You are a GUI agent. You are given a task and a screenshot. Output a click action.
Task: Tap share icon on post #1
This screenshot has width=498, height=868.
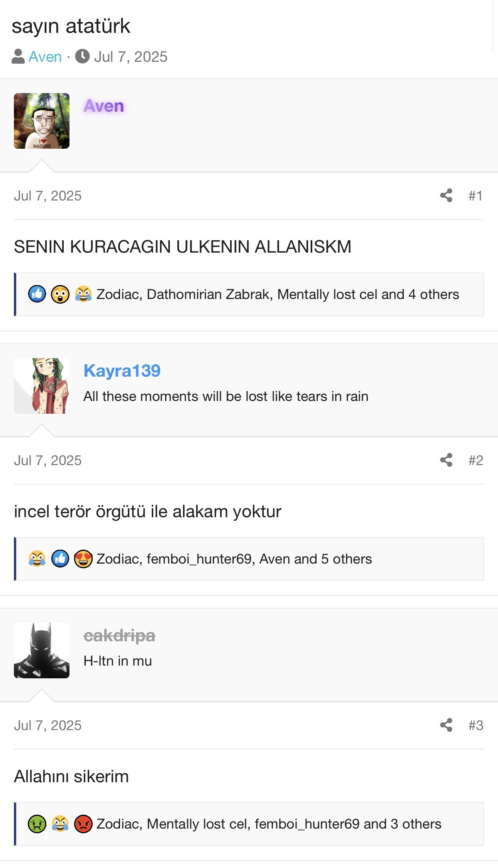click(x=446, y=195)
